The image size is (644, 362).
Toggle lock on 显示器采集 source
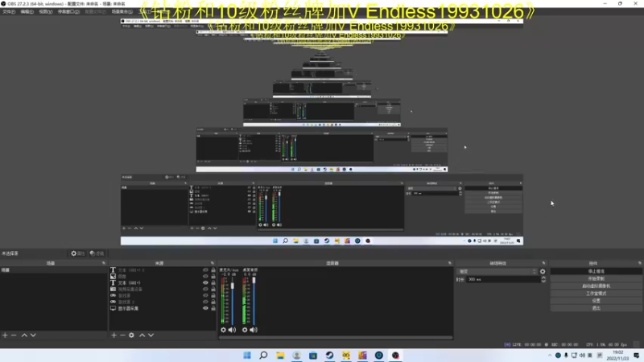213,308
